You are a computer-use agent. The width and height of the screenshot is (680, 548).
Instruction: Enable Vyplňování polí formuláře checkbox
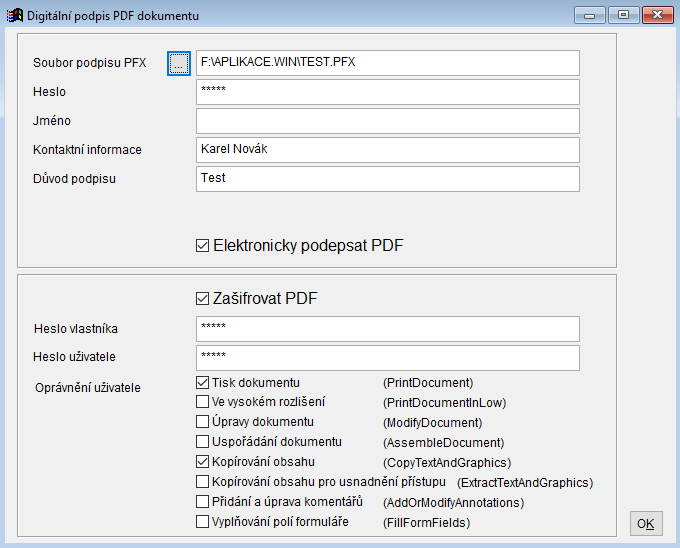pyautogui.click(x=202, y=522)
